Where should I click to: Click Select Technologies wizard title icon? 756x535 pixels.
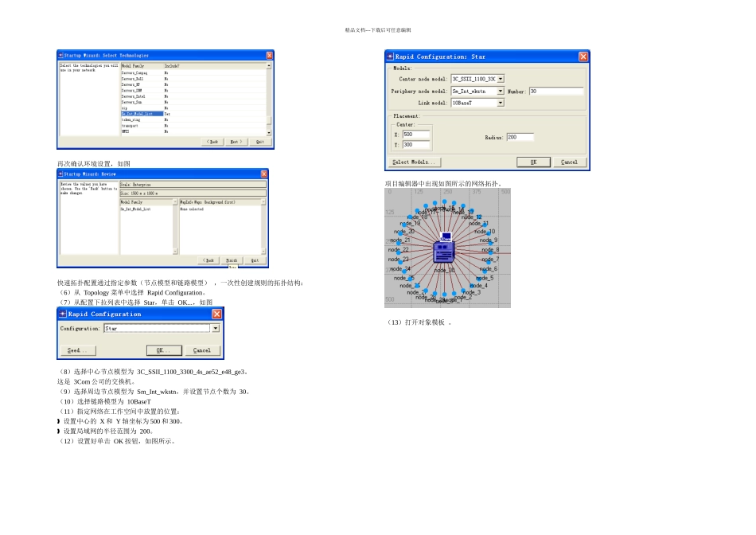point(60,56)
